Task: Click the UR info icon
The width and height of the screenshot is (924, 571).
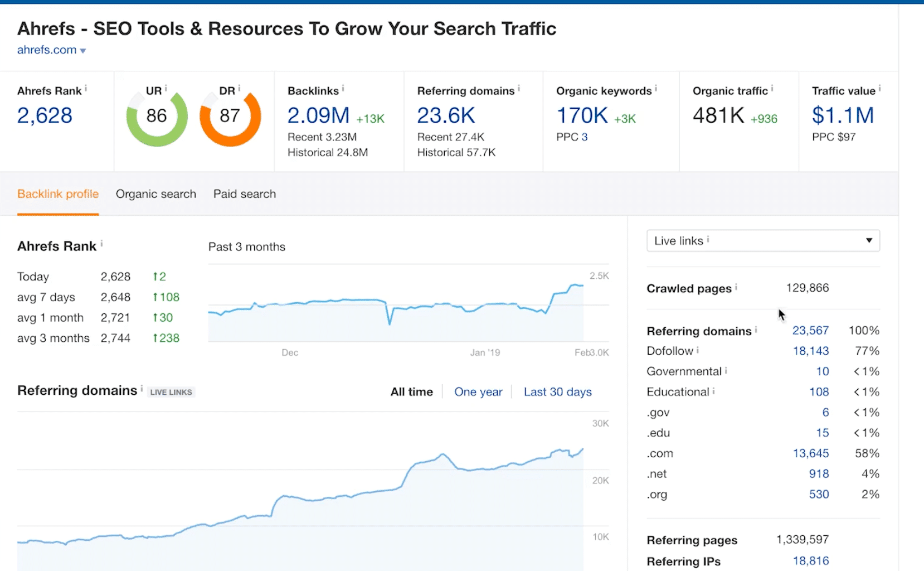Action: coord(166,88)
